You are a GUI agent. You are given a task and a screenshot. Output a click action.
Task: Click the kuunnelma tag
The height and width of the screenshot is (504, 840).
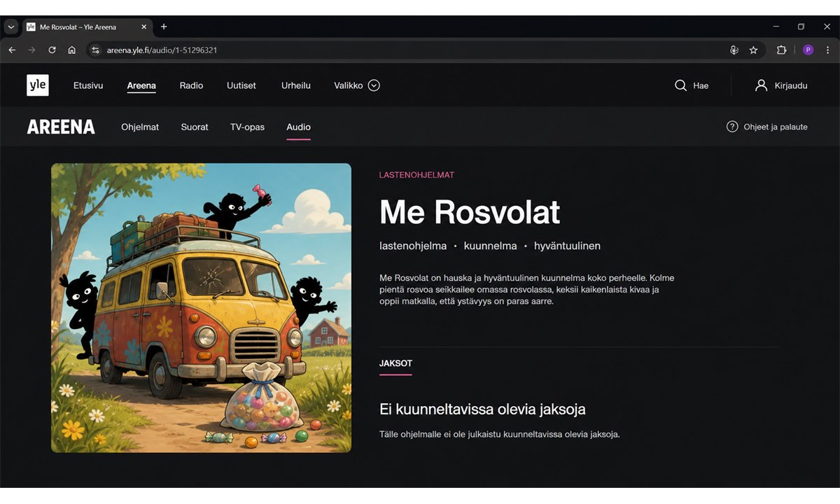(x=490, y=246)
